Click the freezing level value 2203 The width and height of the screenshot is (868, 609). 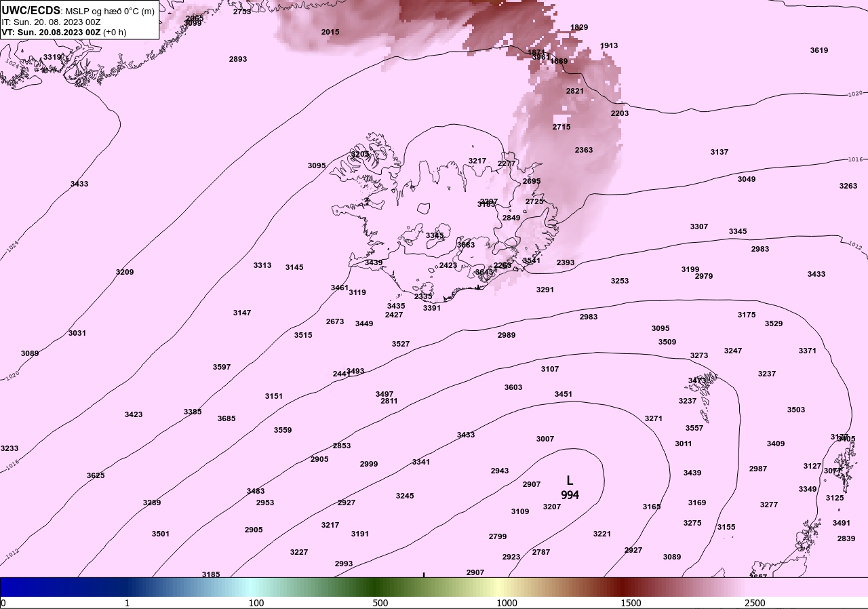pyautogui.click(x=620, y=113)
